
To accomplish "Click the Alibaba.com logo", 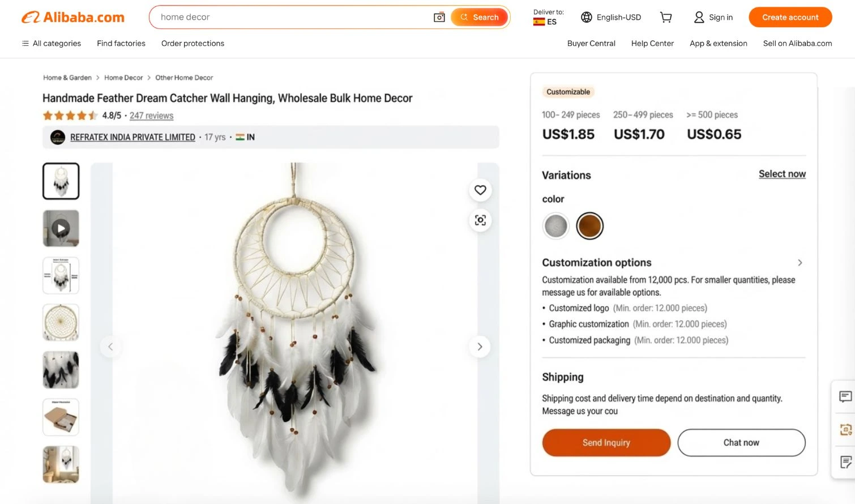I will (73, 18).
